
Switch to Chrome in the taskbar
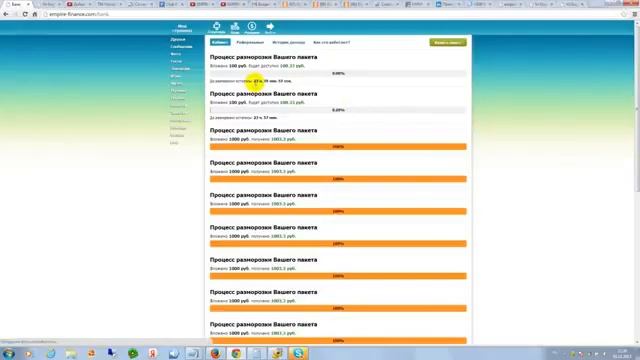point(236,353)
